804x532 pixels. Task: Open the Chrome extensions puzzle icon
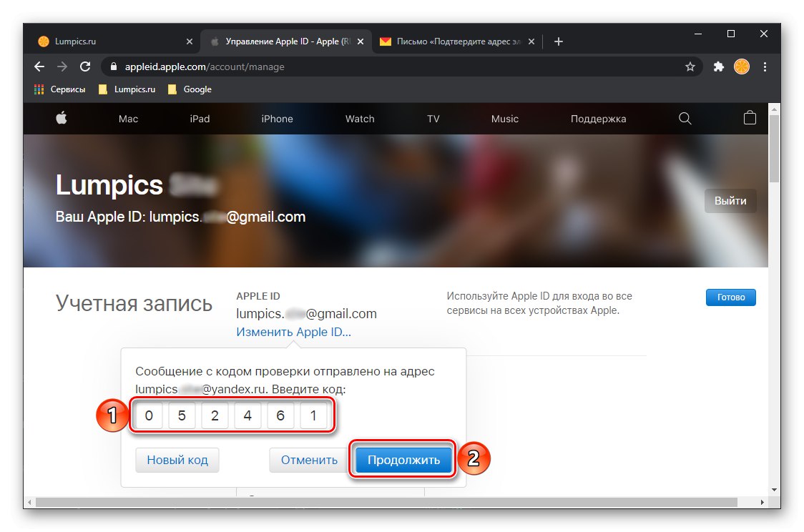(718, 66)
